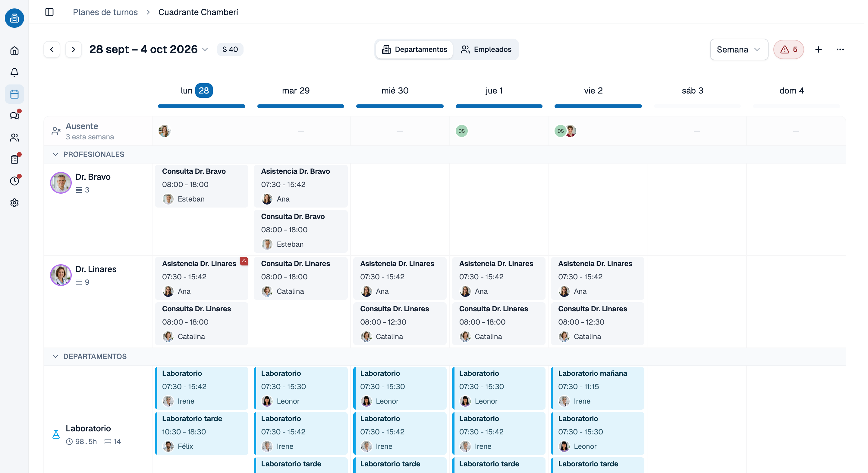Open the employees people icon in sidebar
The image size is (868, 473).
(14, 138)
